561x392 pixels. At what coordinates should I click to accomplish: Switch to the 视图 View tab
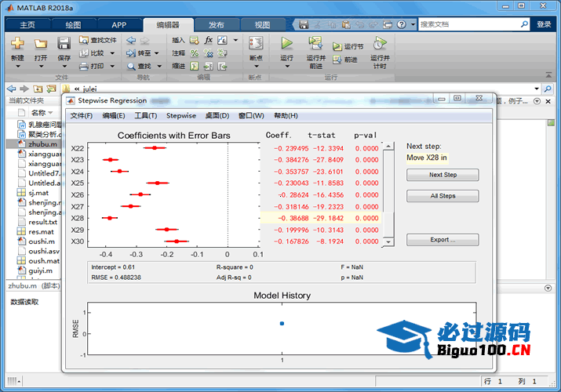262,24
